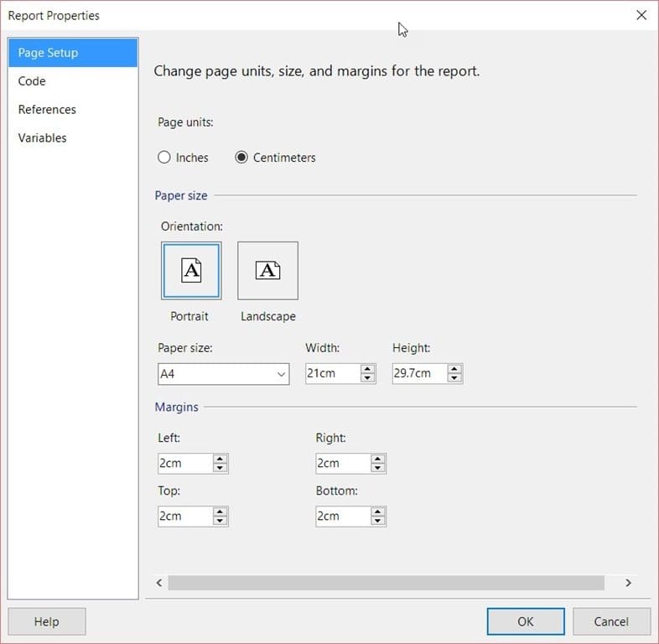
Task: Increase Width using up spinner arrow
Action: (x=368, y=369)
